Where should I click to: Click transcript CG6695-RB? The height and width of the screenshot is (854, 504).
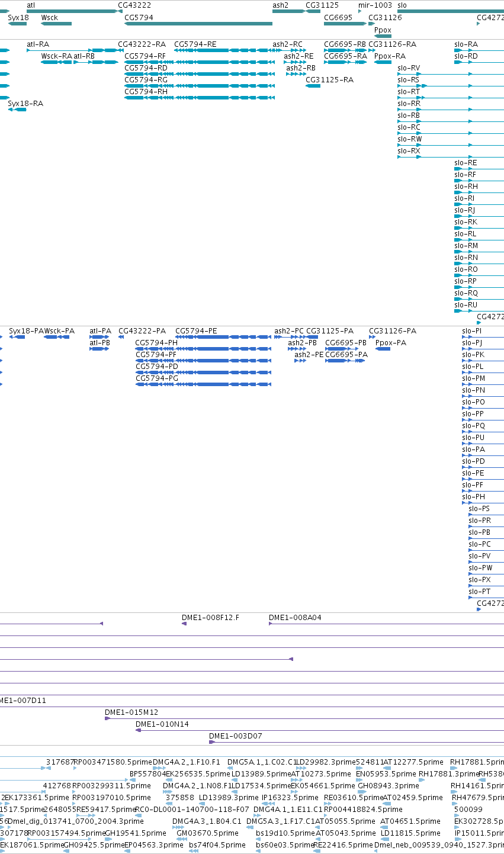click(345, 44)
